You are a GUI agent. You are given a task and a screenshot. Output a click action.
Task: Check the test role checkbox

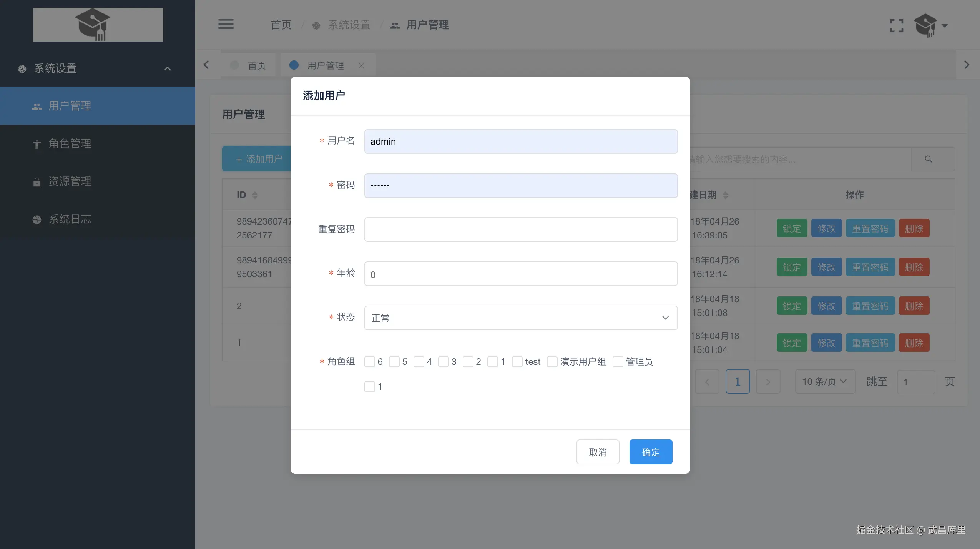[x=517, y=362]
